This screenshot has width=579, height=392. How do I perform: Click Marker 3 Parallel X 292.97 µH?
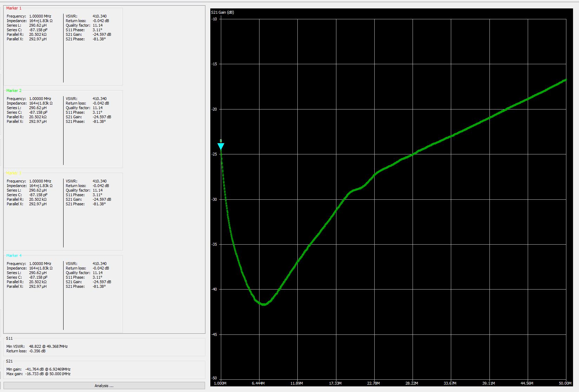pyautogui.click(x=38, y=204)
